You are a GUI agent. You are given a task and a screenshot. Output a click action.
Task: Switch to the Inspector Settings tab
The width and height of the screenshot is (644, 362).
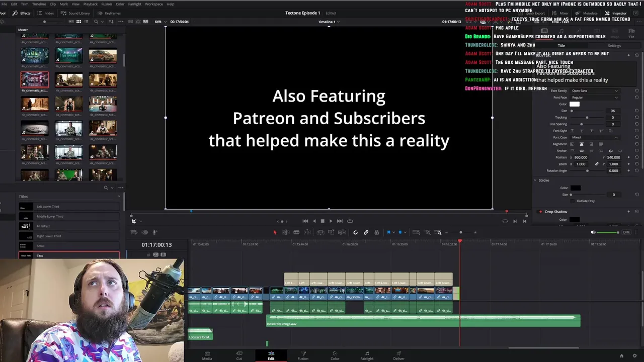pos(614,46)
